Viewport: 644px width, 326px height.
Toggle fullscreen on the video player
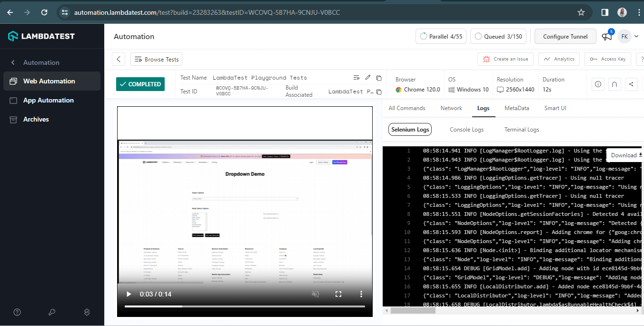pos(338,294)
